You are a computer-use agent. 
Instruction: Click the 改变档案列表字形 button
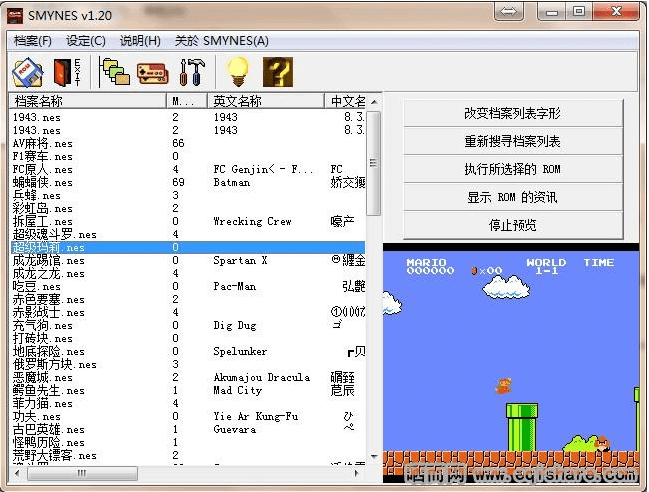(x=513, y=113)
